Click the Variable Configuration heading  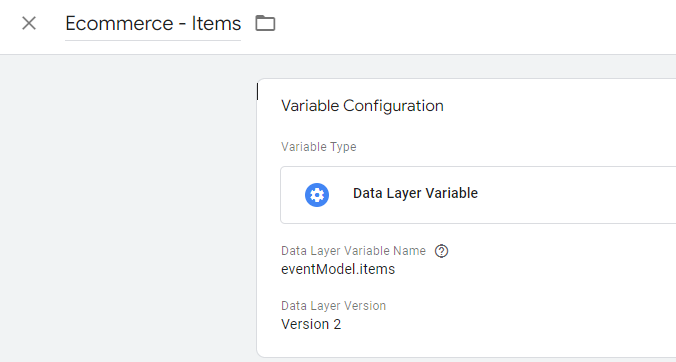click(x=362, y=106)
